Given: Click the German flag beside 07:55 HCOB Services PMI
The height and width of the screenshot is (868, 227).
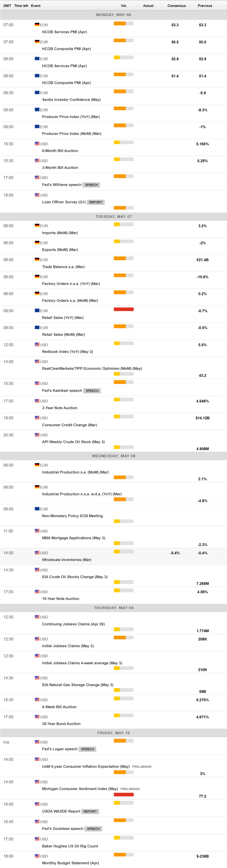Looking at the screenshot, I should coord(37,25).
